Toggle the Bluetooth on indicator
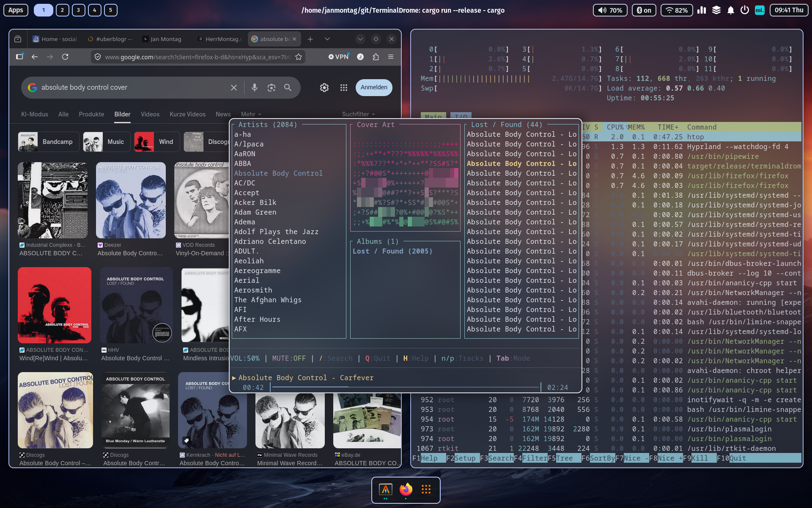812x508 pixels. (x=644, y=10)
